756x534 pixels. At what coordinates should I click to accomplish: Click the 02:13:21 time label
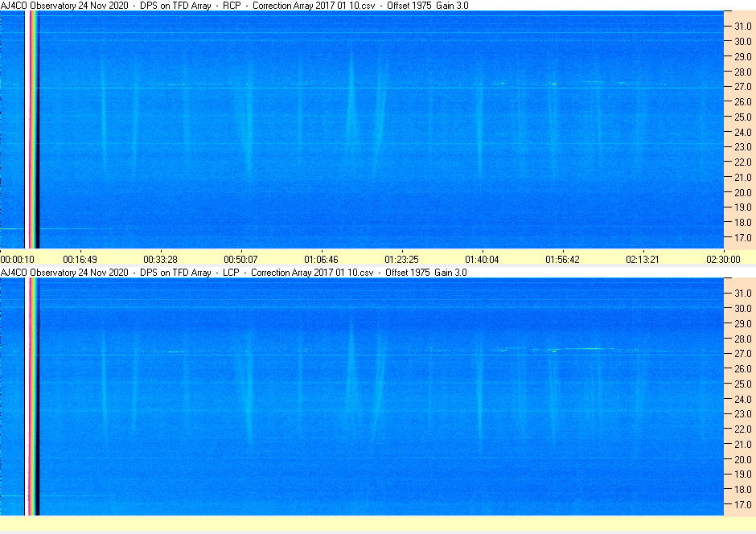click(643, 259)
